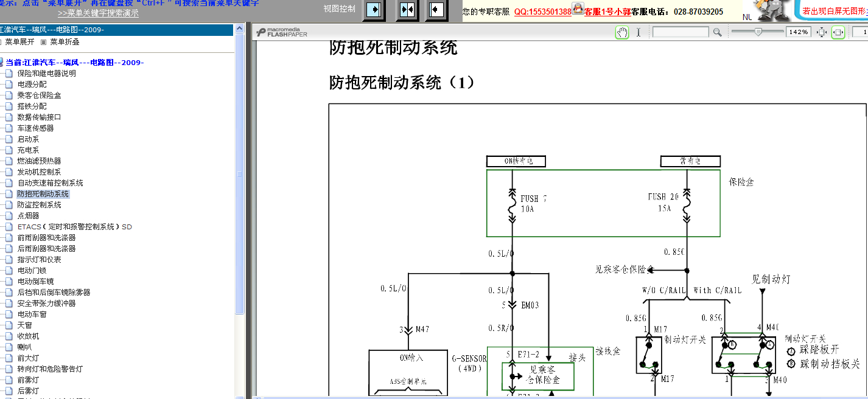
Task: Select the FlashPaper hand pan tool
Action: (x=621, y=32)
